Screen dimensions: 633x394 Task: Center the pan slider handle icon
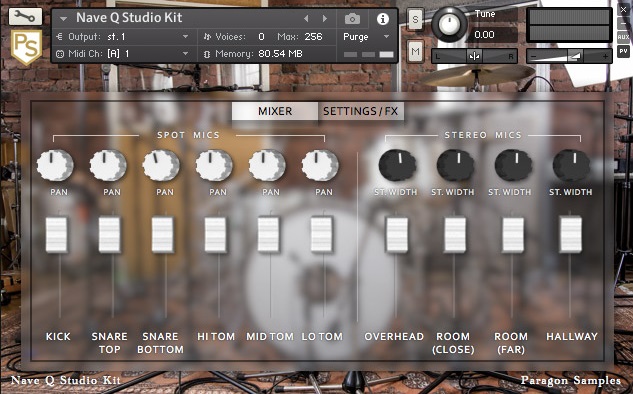coord(474,56)
